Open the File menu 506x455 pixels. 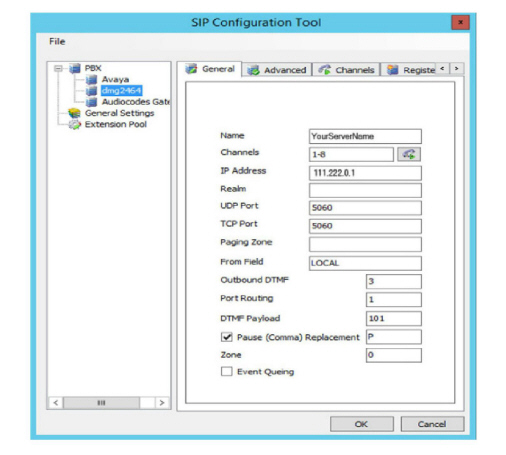click(x=57, y=42)
